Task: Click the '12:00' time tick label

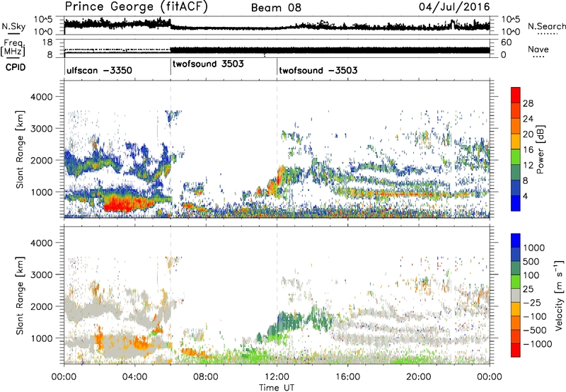Action: [x=277, y=377]
